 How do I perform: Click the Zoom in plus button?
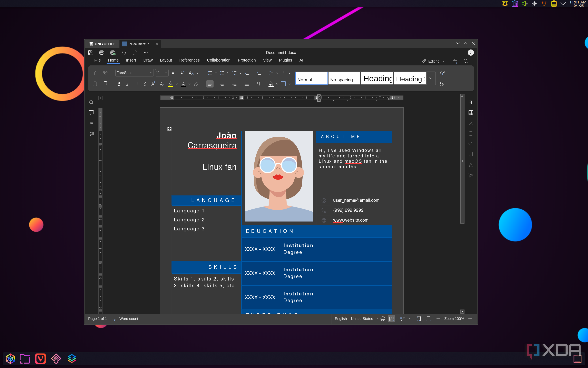pyautogui.click(x=470, y=319)
